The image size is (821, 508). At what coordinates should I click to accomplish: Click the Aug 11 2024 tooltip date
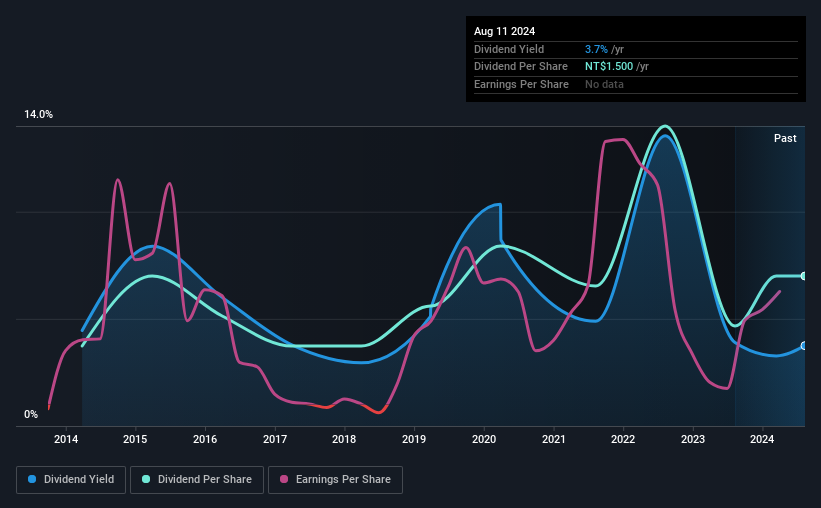[x=504, y=31]
